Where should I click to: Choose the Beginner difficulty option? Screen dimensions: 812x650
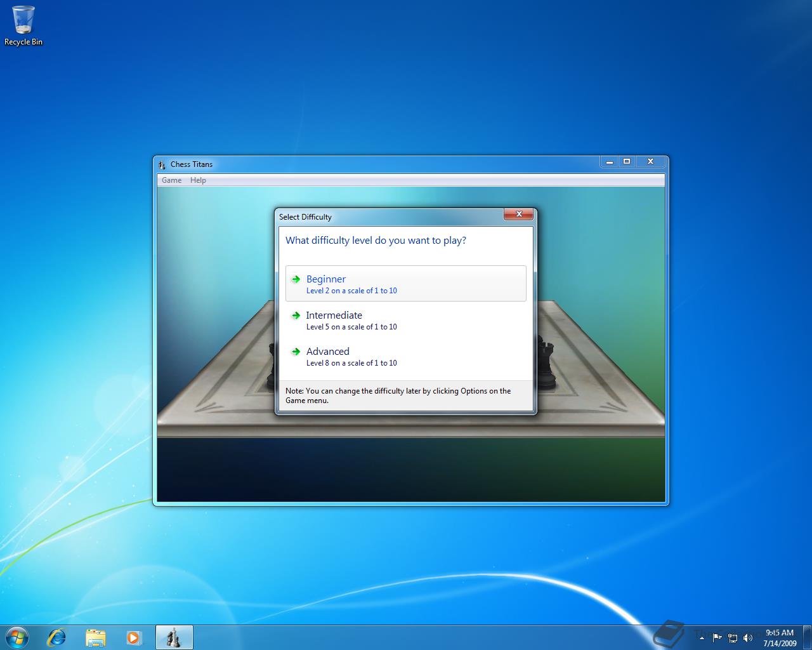pos(406,284)
